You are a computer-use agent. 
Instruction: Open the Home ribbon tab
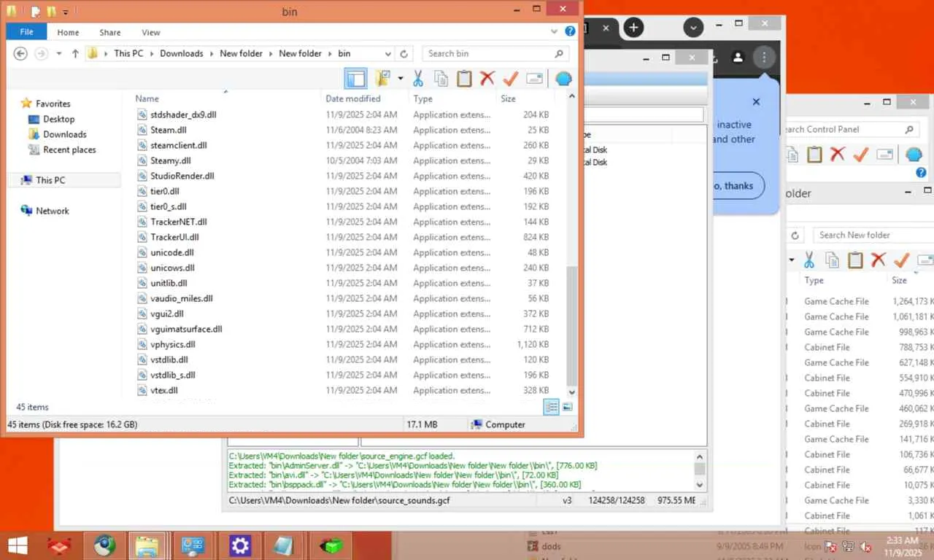pos(68,32)
